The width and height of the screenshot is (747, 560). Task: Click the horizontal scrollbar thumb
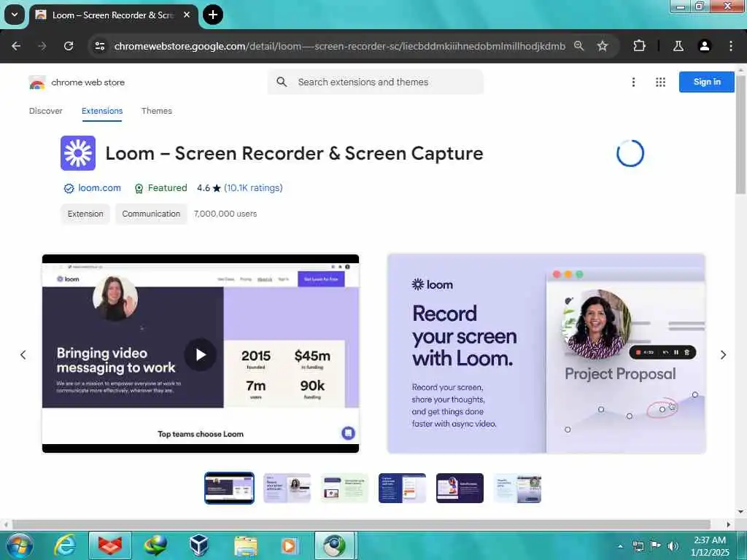[362, 524]
